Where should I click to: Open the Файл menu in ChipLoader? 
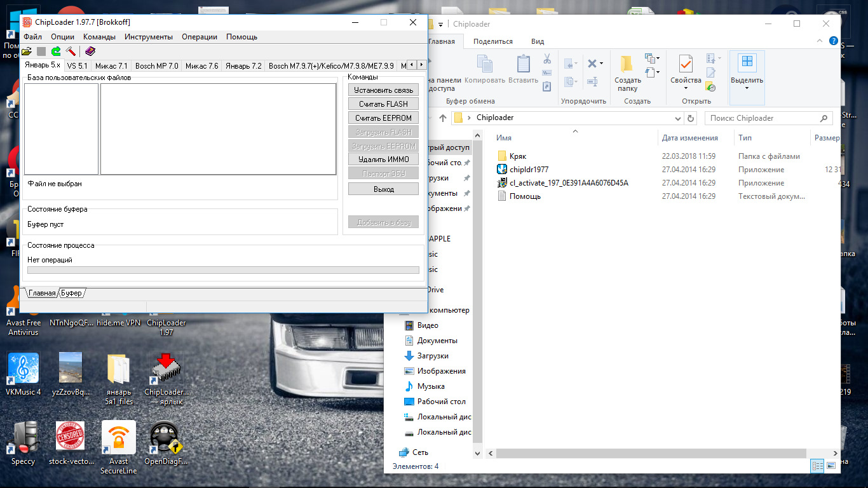(x=32, y=37)
